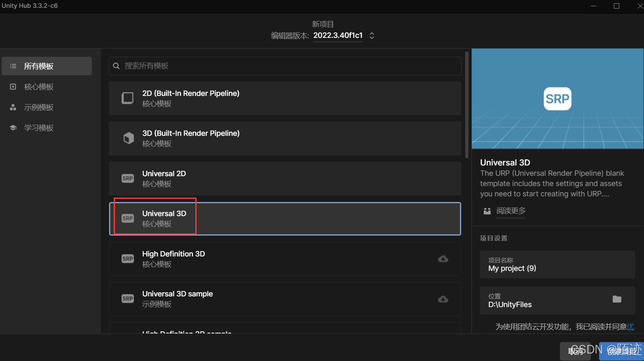
Task: Click the template list scrollbar
Action: coord(466,105)
